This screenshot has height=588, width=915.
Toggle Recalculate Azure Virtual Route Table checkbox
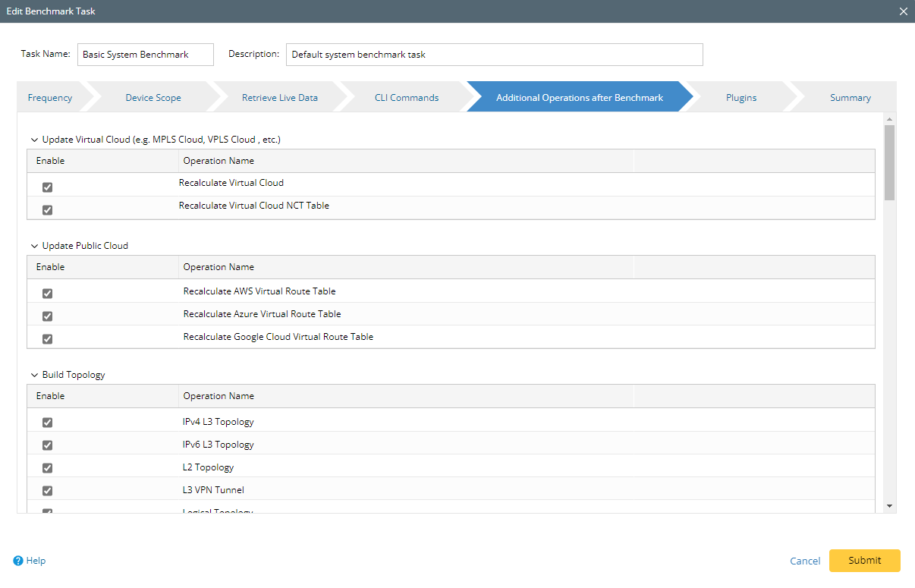47,316
